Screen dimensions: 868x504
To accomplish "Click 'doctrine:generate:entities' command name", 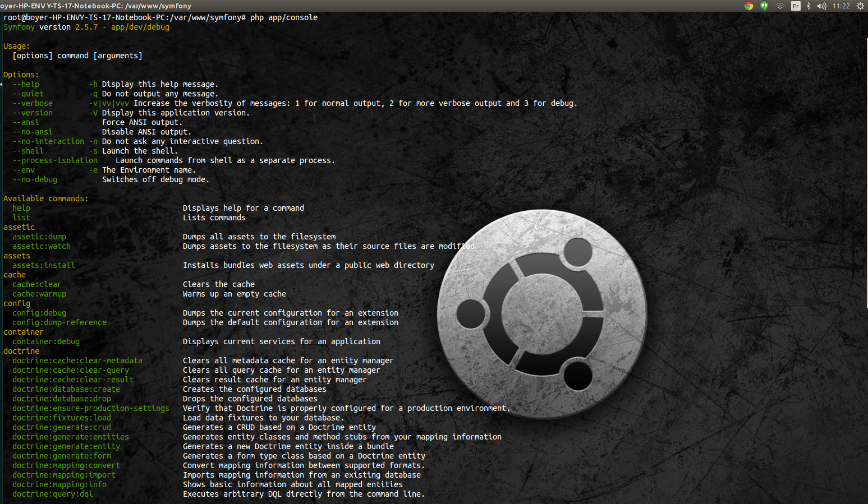I will coord(71,437).
